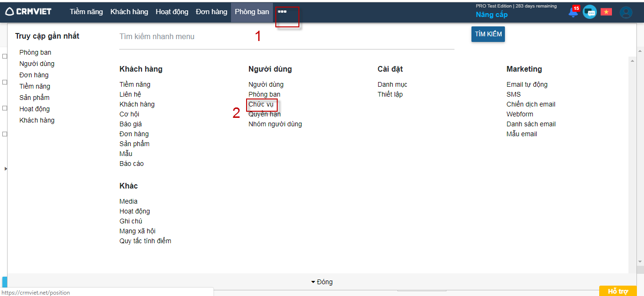Open the chat messages icon
The width and height of the screenshot is (644, 296).
coord(589,12)
